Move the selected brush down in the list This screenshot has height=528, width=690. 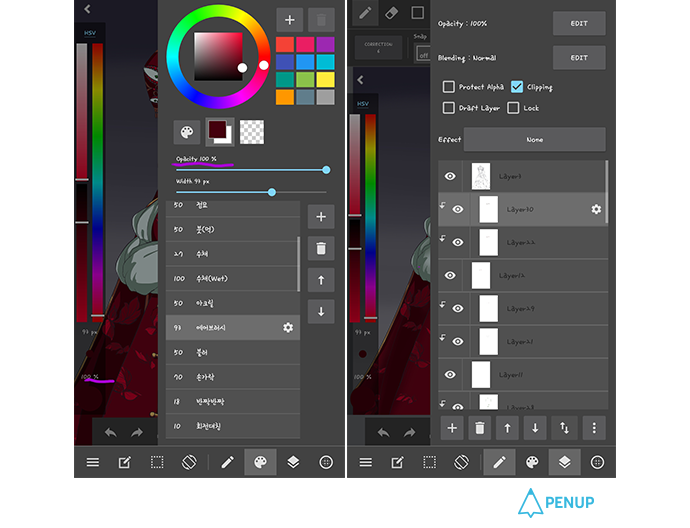(x=321, y=312)
